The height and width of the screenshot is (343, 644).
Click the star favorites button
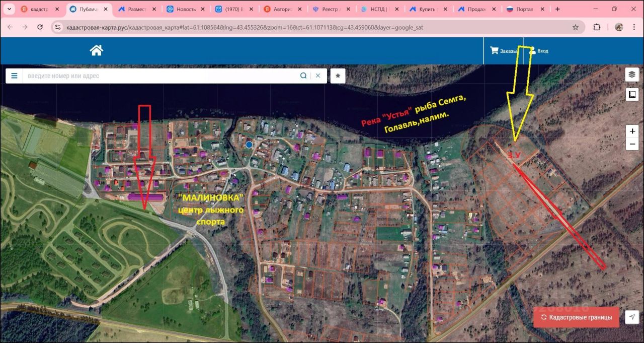pos(338,76)
